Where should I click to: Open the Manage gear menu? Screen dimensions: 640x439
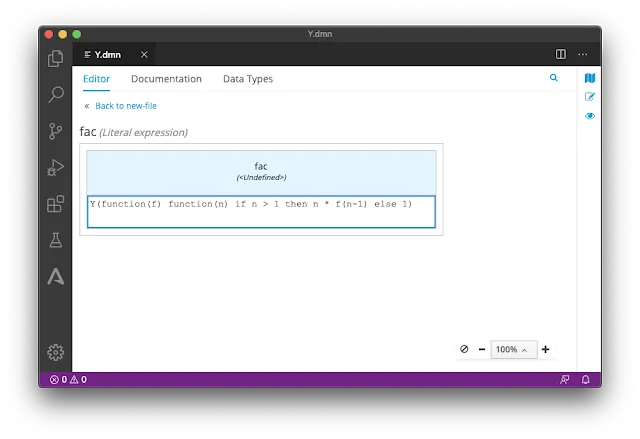pyautogui.click(x=56, y=352)
